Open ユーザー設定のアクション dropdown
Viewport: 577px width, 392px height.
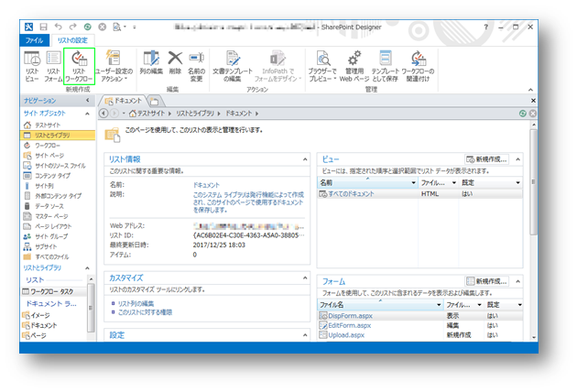tap(115, 64)
